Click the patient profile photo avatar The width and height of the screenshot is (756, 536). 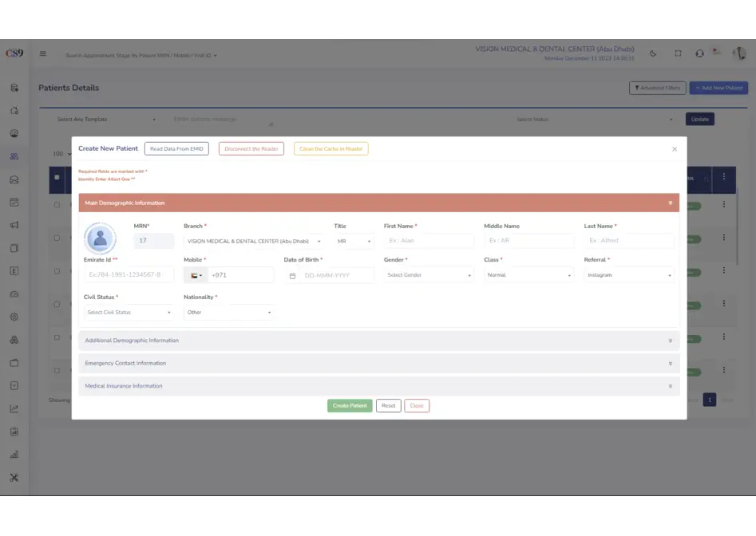(x=100, y=238)
